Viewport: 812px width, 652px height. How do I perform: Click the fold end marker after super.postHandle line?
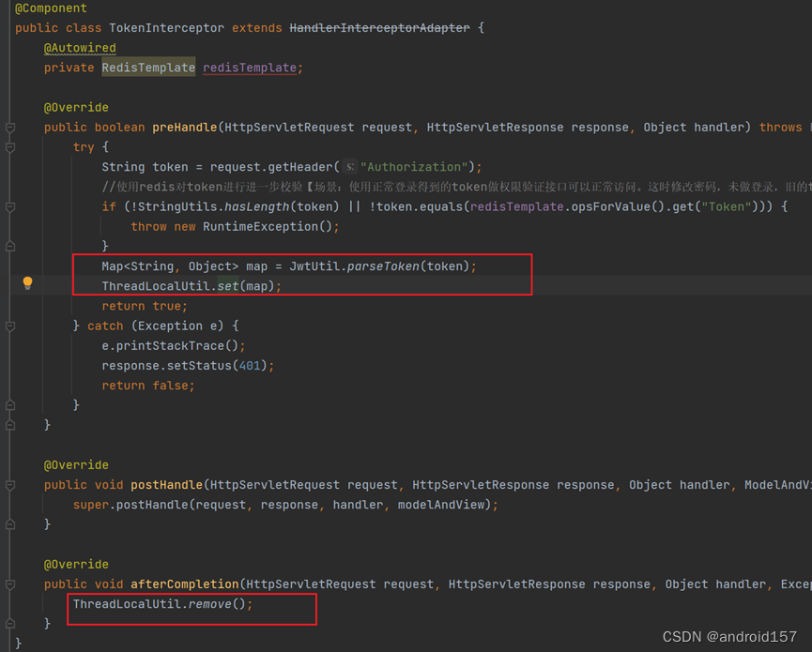(9, 524)
